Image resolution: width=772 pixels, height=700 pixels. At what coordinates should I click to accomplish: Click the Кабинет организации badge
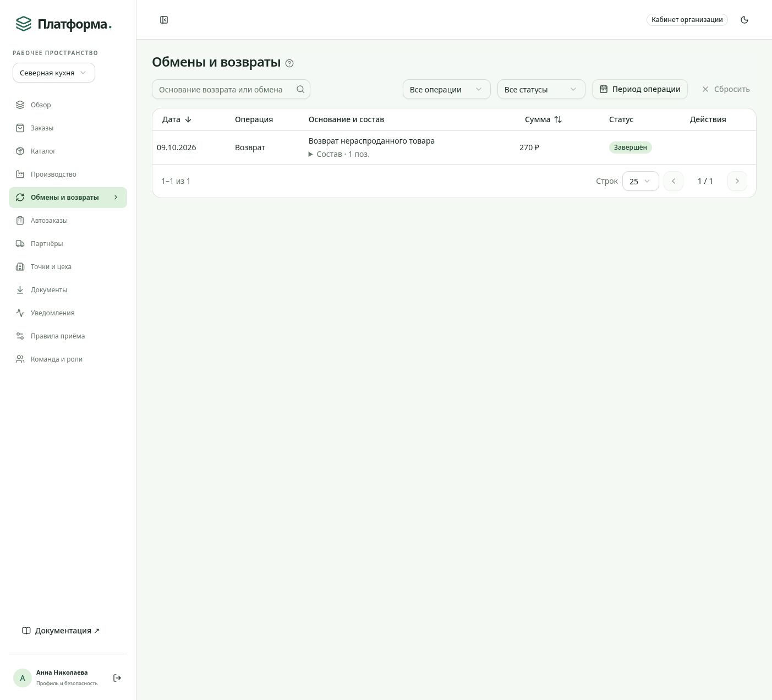pos(687,20)
